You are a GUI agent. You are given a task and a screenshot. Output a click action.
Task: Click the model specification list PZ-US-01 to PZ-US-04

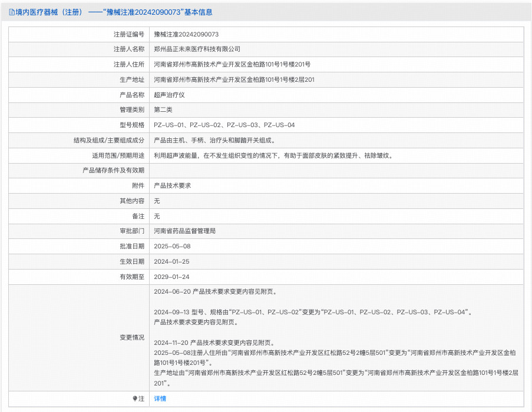point(224,125)
